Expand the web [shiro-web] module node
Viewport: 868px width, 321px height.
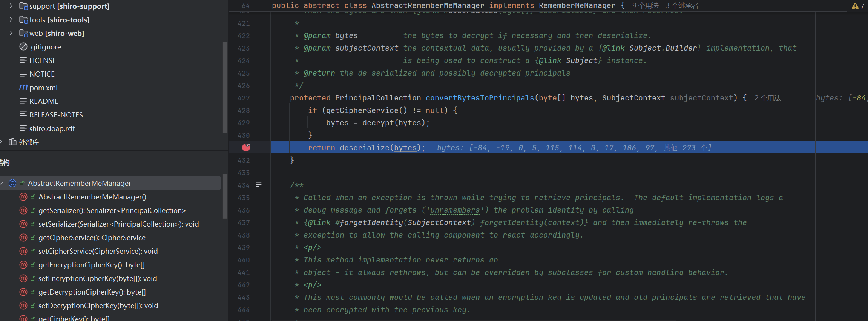pos(11,33)
